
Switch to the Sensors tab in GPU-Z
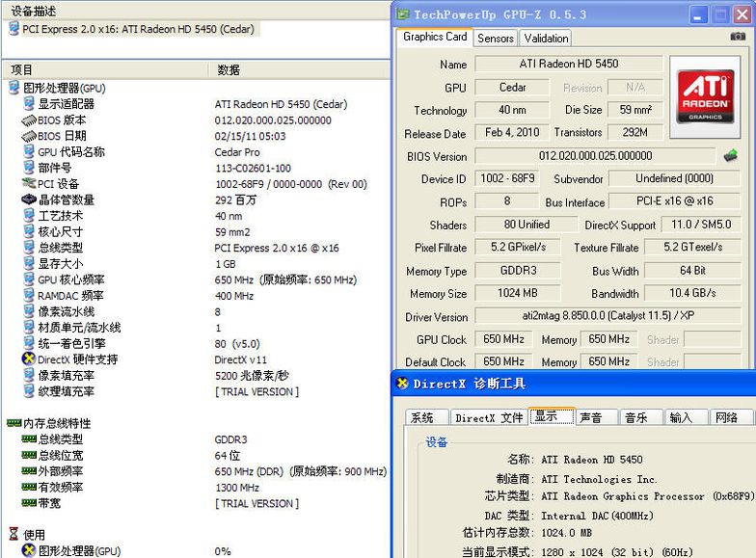point(496,39)
